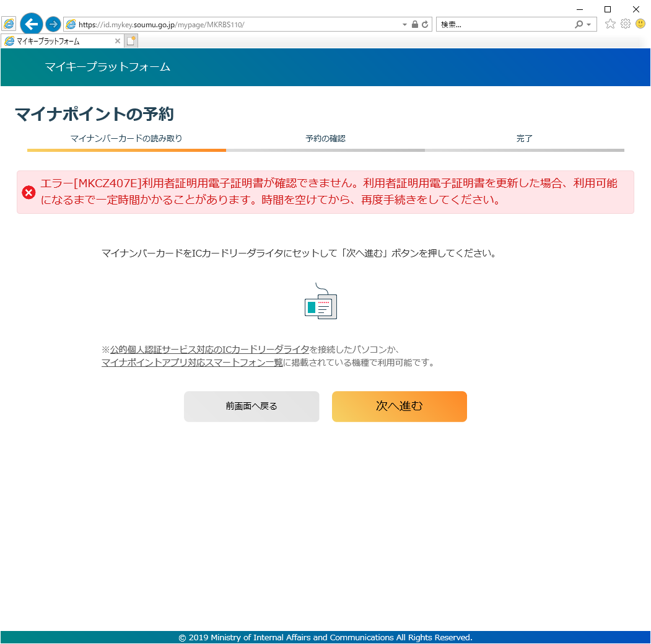
Task: Click the security lock icon in address bar
Action: pos(415,25)
